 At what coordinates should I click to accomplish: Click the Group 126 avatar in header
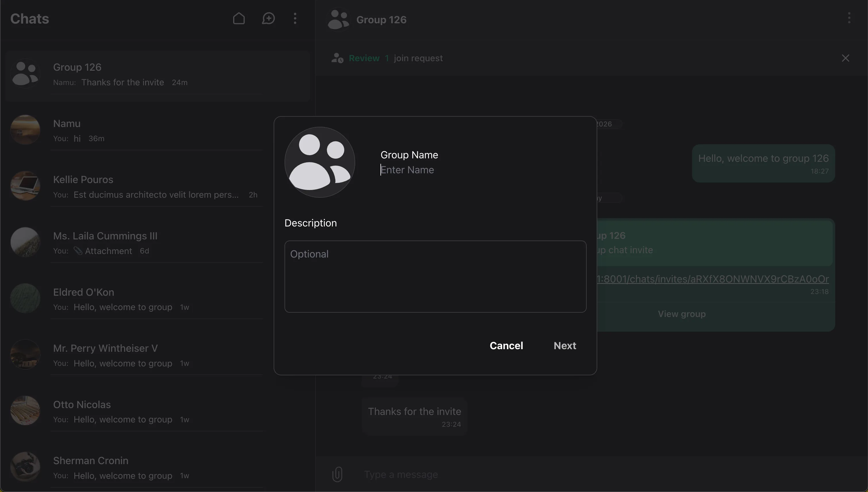[338, 20]
